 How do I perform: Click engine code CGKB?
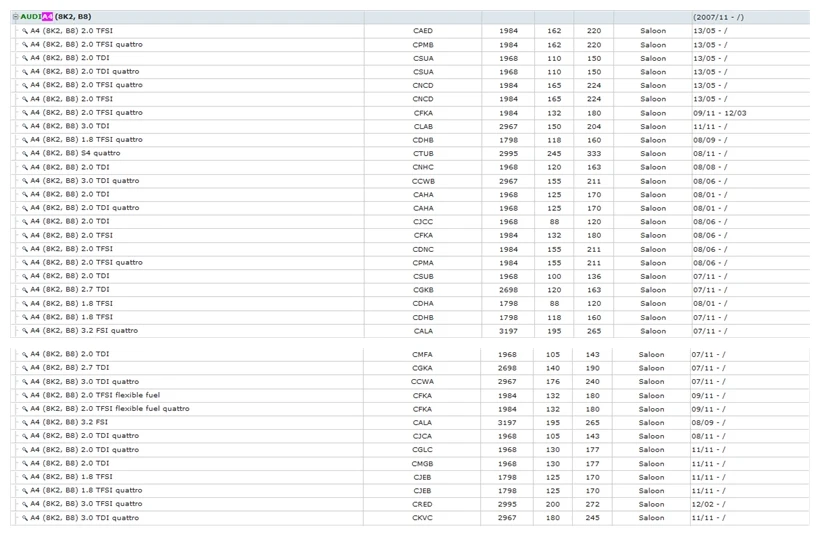tap(423, 290)
